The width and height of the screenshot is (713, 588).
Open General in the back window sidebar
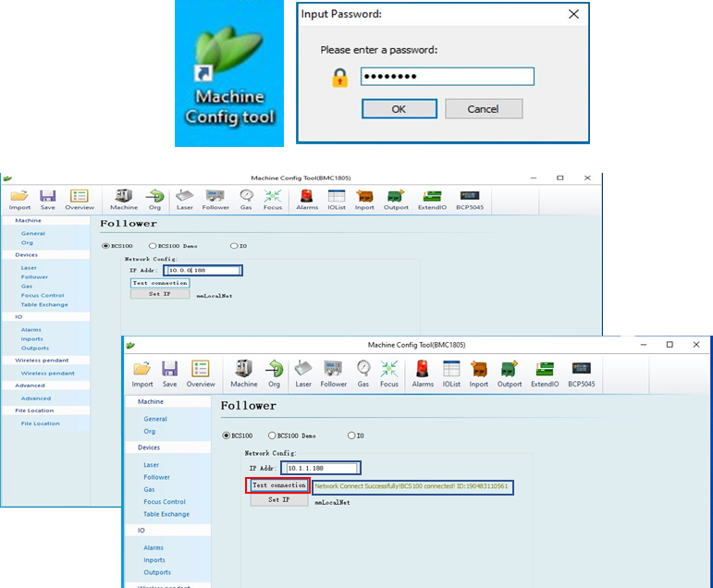click(32, 233)
